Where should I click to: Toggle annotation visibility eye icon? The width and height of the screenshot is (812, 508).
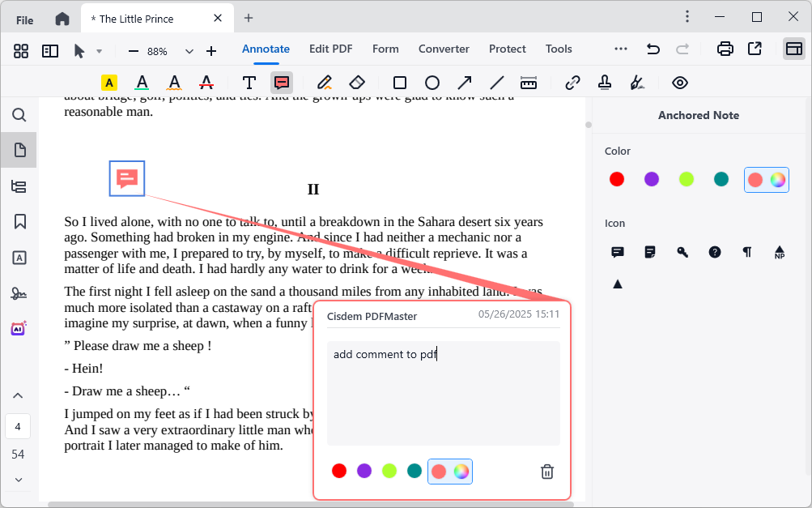point(680,83)
